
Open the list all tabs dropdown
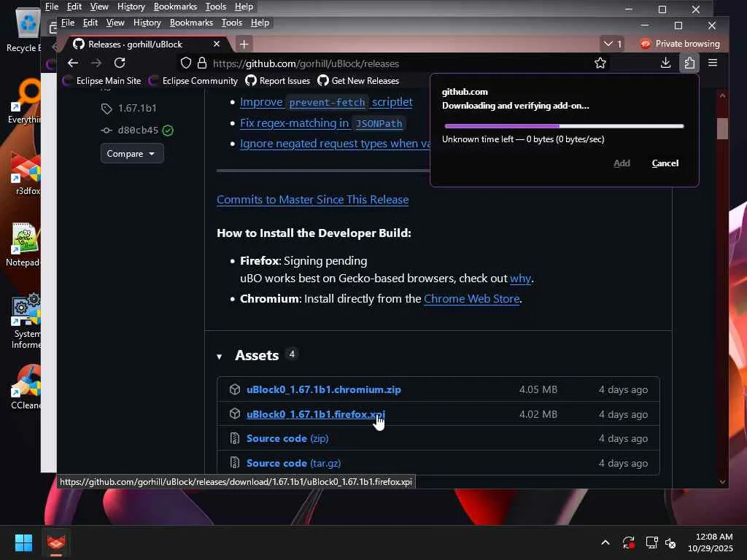(612, 44)
